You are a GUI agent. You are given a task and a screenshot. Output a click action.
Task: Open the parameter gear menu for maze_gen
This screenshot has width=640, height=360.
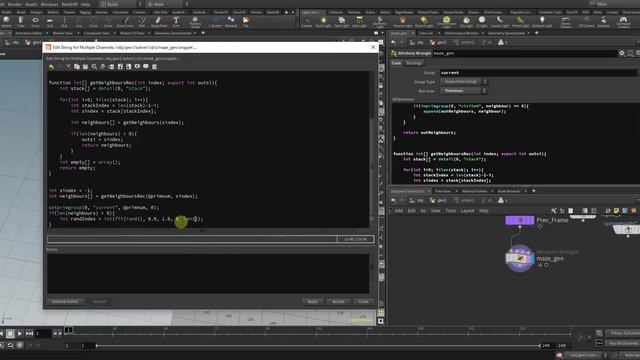622,53
